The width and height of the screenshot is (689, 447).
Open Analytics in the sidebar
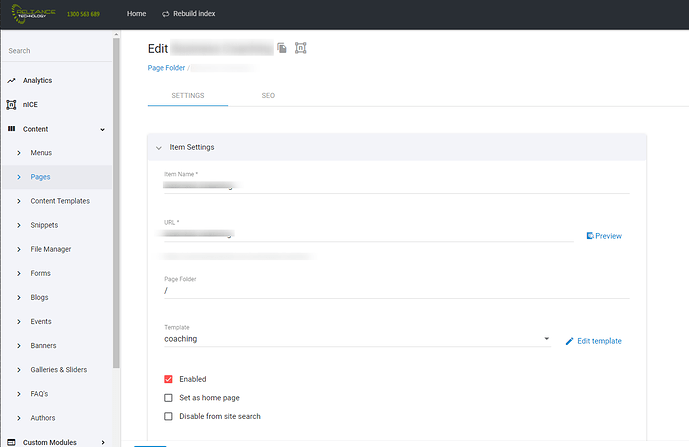[x=37, y=80]
